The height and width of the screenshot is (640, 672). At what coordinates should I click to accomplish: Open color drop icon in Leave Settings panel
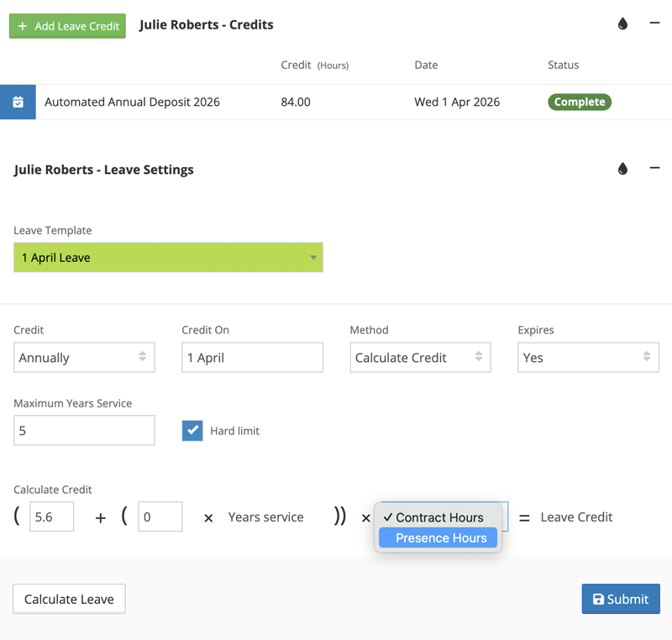pyautogui.click(x=622, y=169)
